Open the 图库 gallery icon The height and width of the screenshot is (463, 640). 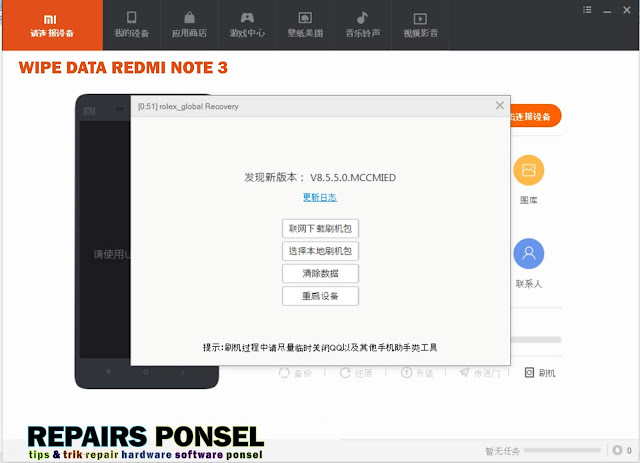pos(529,170)
